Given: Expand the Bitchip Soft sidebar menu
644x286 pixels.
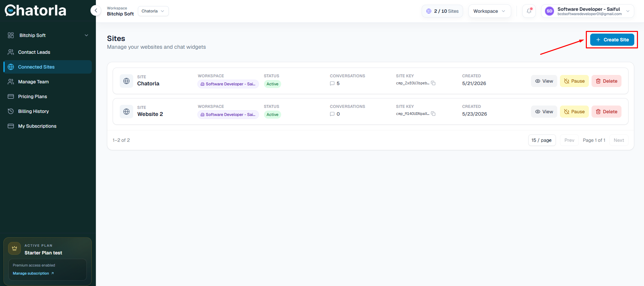Looking at the screenshot, I should (48, 35).
